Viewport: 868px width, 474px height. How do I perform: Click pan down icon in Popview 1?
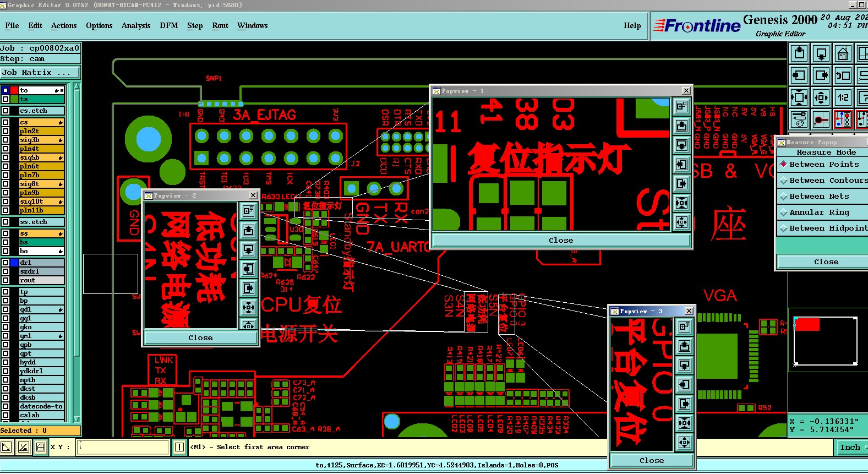(x=681, y=145)
